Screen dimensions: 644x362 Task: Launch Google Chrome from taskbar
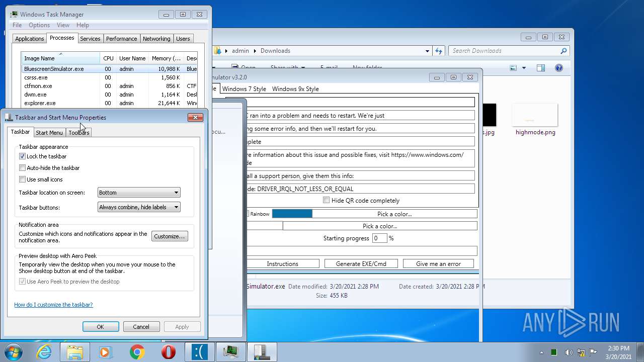137,352
